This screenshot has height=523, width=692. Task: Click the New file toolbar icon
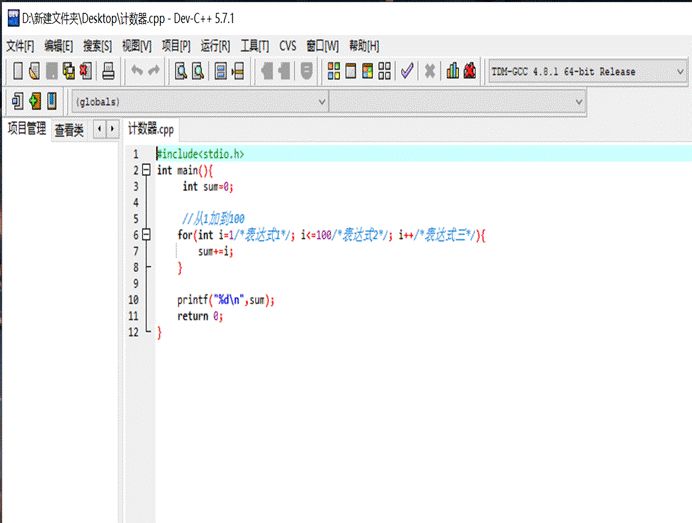click(x=18, y=71)
